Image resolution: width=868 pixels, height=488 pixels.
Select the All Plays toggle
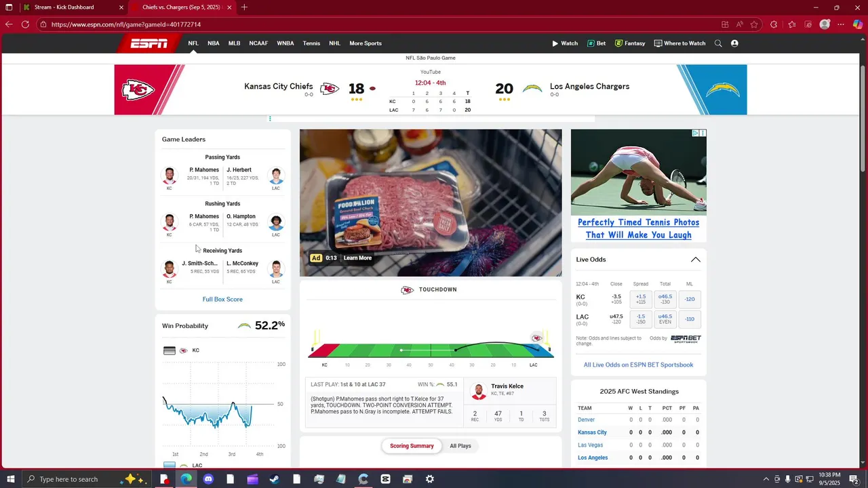(460, 446)
